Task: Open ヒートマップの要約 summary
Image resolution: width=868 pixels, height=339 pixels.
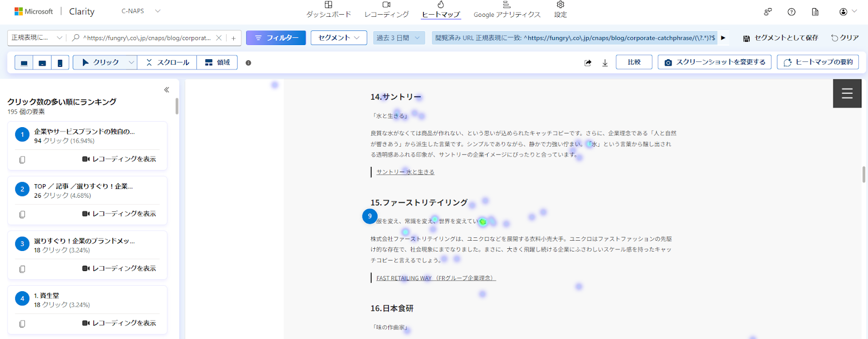Action: pyautogui.click(x=819, y=62)
